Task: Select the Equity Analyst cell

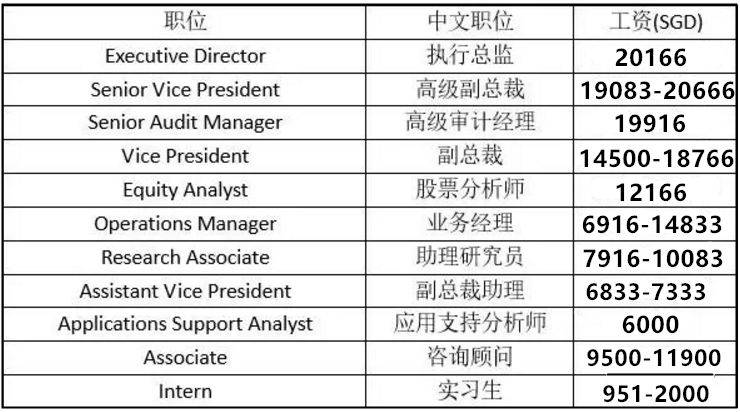Action: pos(185,190)
